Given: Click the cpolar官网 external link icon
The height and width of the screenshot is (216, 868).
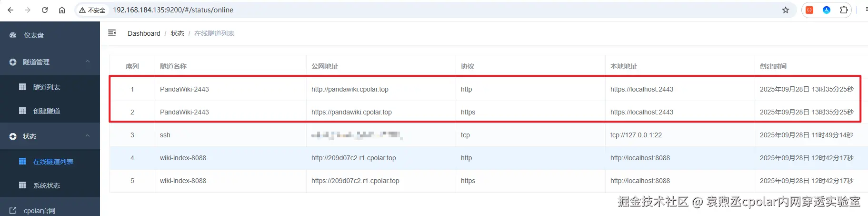Looking at the screenshot, I should pos(13,210).
